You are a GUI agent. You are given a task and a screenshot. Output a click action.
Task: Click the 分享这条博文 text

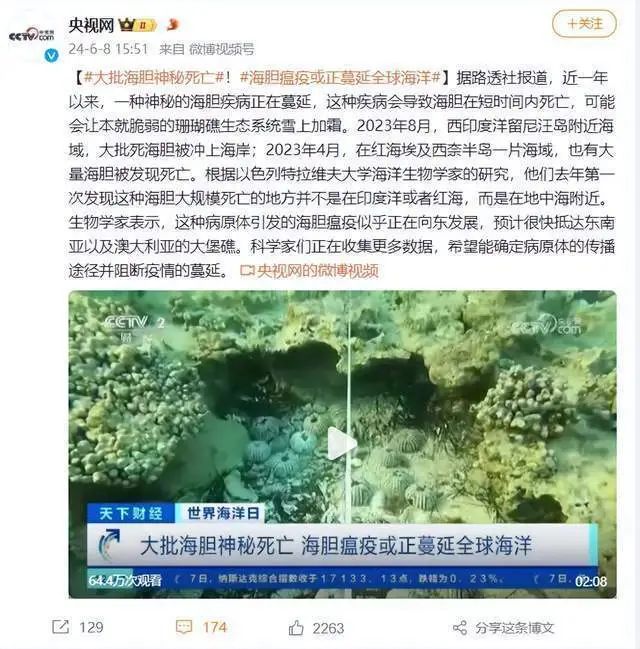click(x=515, y=628)
